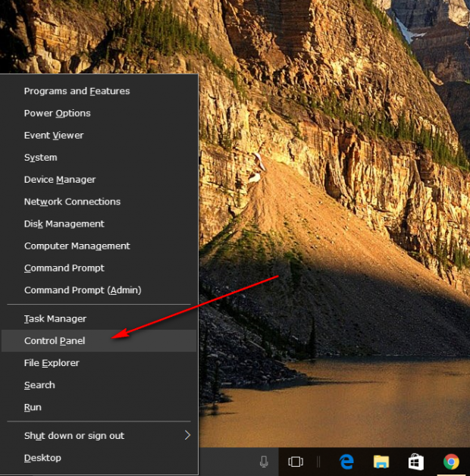Click the highlighted Control Panel entry
Screen dimensions: 470x476
[x=55, y=341]
